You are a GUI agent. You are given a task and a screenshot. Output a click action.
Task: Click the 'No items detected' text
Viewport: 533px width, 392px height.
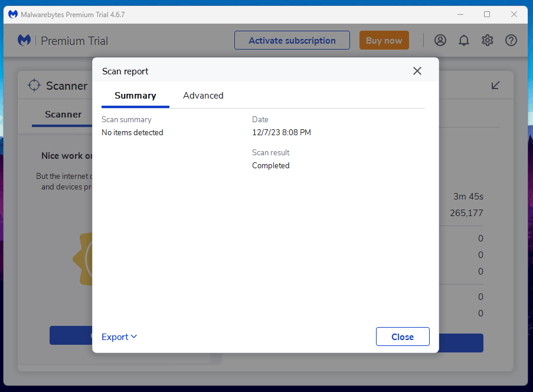pos(132,133)
